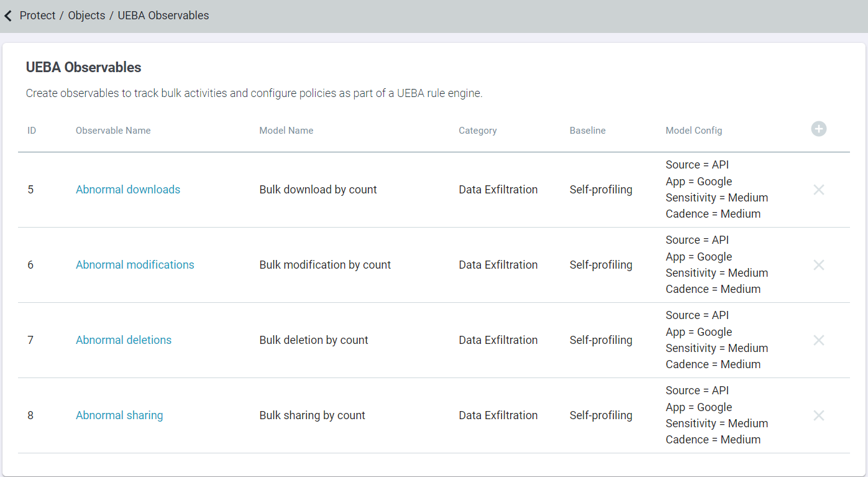Click the Model Name column header

click(x=286, y=131)
